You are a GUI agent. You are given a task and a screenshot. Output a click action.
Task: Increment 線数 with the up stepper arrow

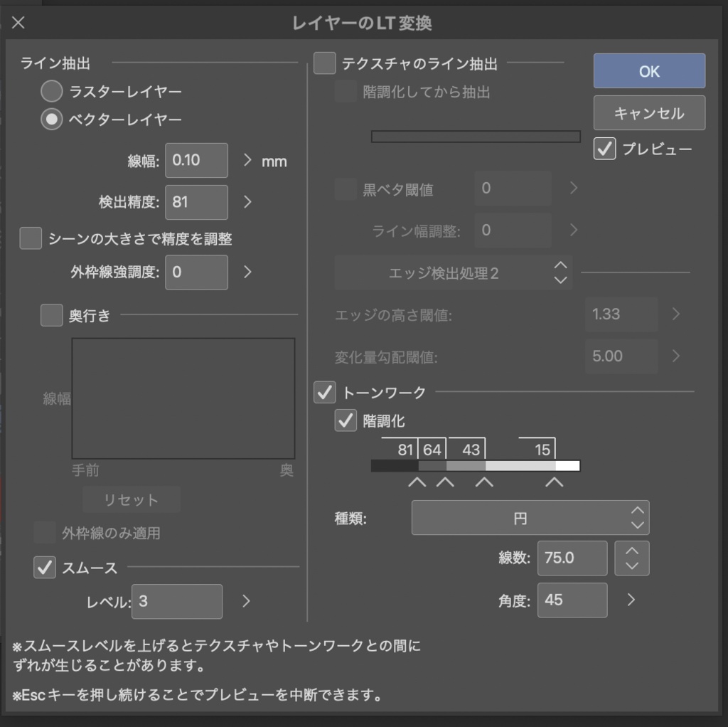tap(631, 551)
